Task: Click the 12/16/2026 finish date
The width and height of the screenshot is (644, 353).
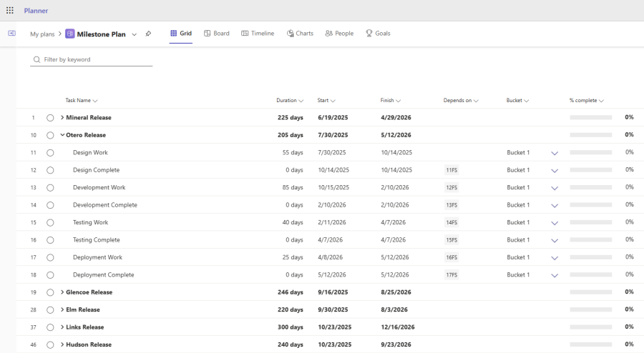Action: click(x=398, y=327)
